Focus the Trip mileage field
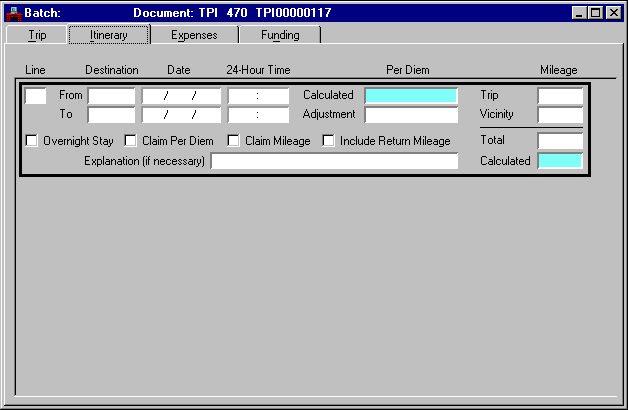Image resolution: width=628 pixels, height=410 pixels. [x=560, y=96]
